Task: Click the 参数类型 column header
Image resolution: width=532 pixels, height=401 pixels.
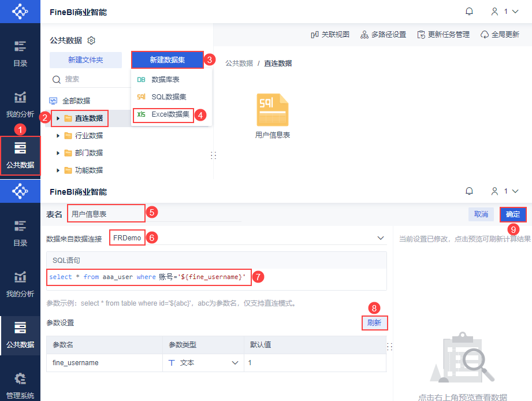Action: click(x=203, y=345)
